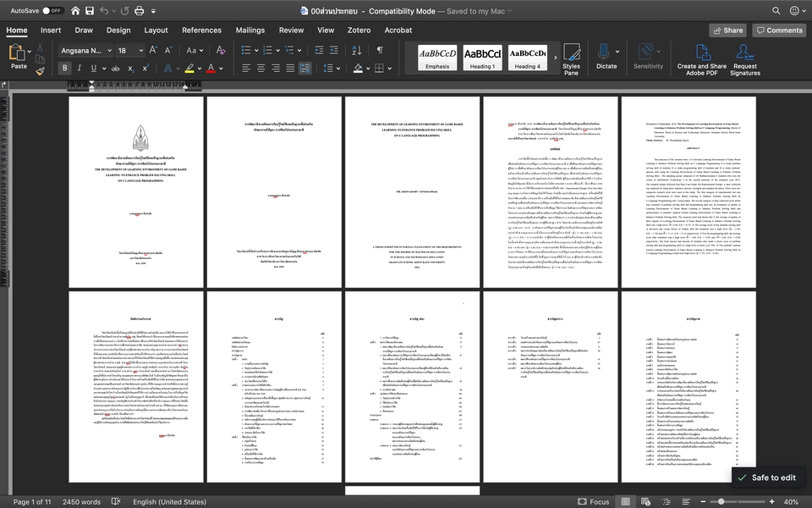Image resolution: width=812 pixels, height=508 pixels.
Task: Click the Redo icon
Action: 124,10
